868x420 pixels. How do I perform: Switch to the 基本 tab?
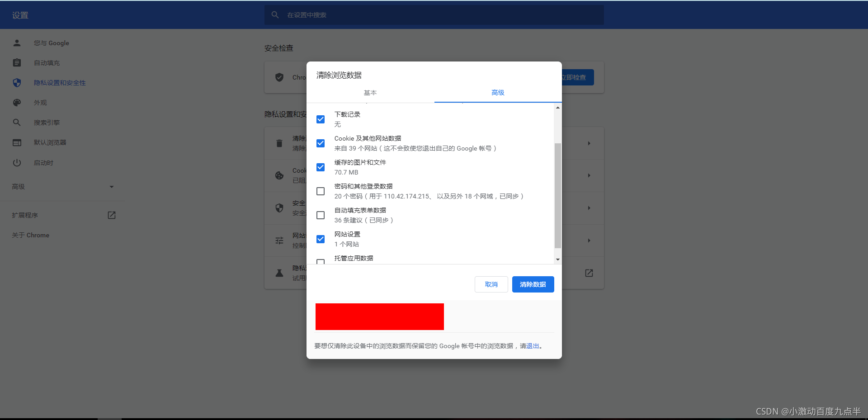[x=370, y=93]
